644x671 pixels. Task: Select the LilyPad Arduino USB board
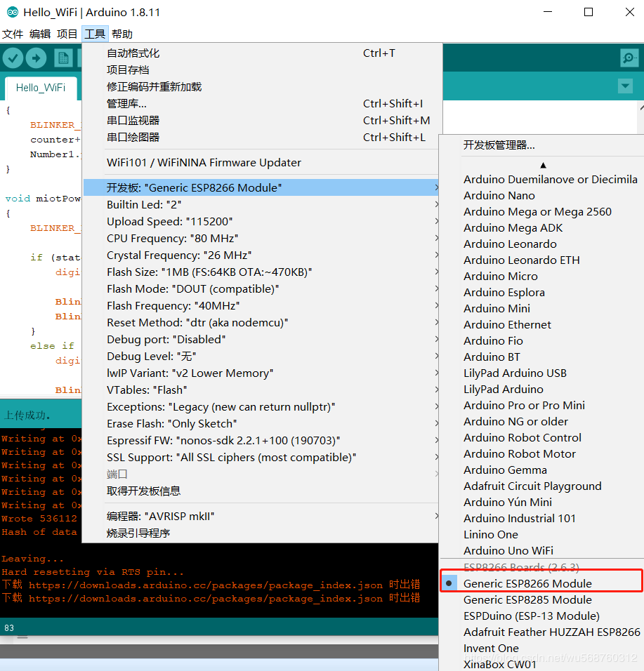(541, 373)
